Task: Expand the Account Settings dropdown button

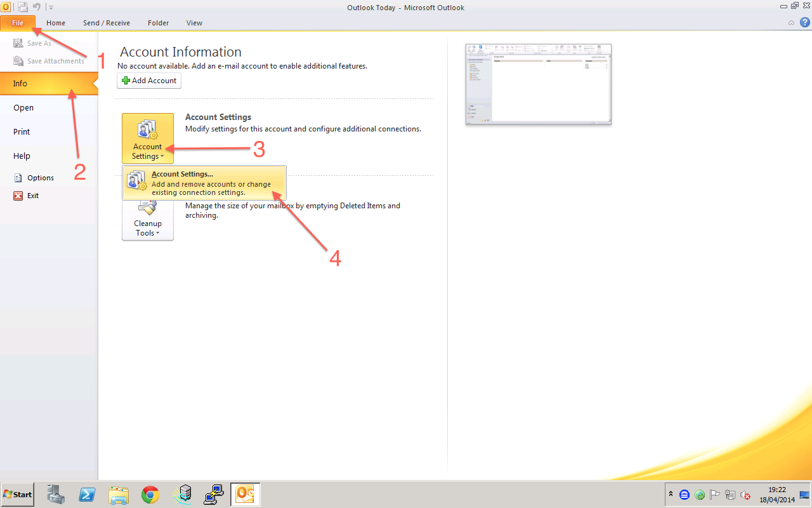Action: coord(148,138)
